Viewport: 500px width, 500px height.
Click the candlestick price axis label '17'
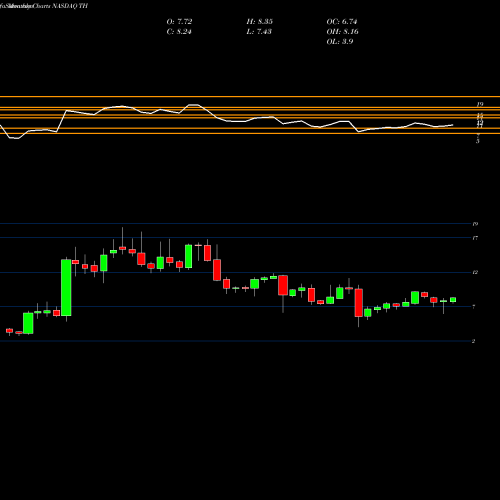[475, 238]
